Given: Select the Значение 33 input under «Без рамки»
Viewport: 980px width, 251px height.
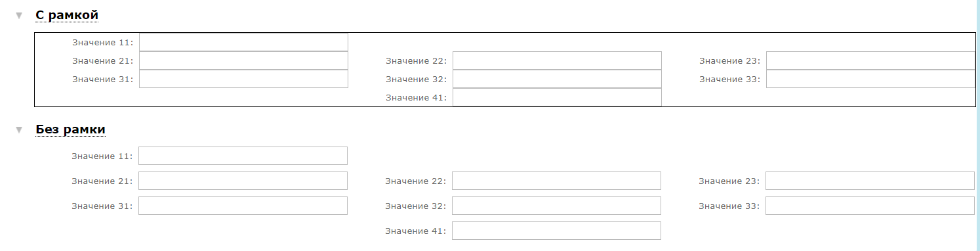Looking at the screenshot, I should click(x=870, y=206).
